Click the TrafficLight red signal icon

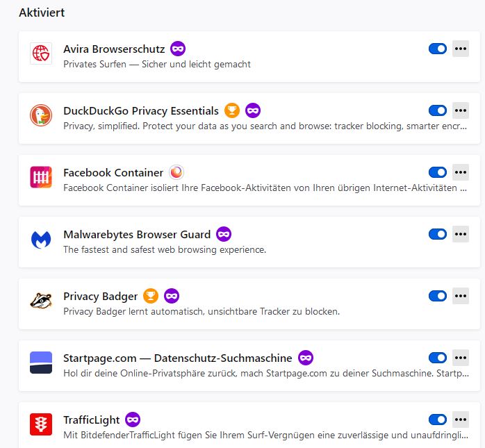pyautogui.click(x=41, y=424)
